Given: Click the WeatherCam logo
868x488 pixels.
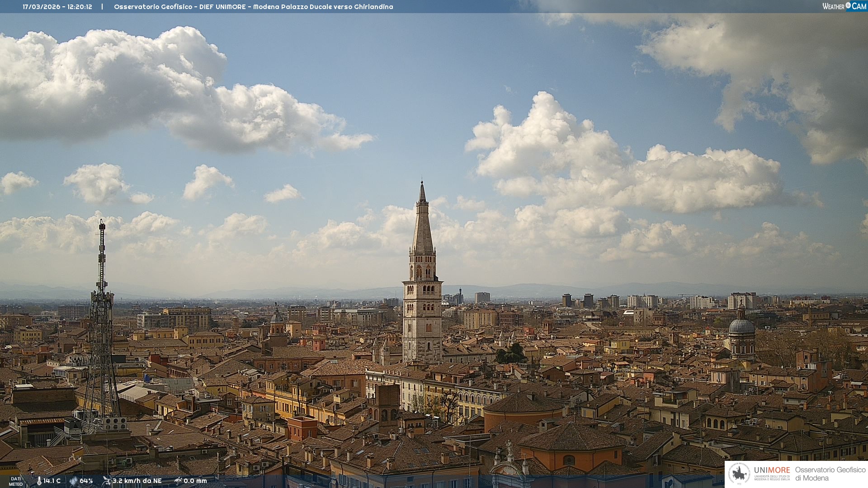Looking at the screenshot, I should coord(844,6).
